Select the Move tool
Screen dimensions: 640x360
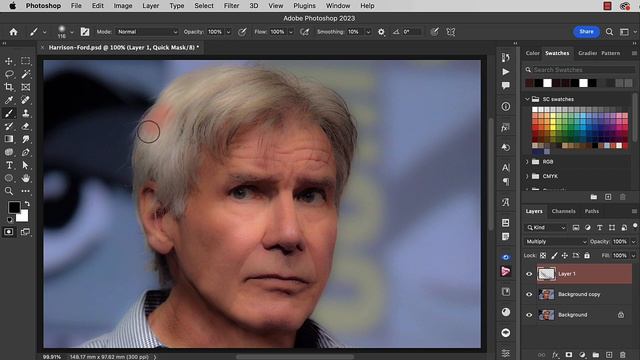click(9, 61)
